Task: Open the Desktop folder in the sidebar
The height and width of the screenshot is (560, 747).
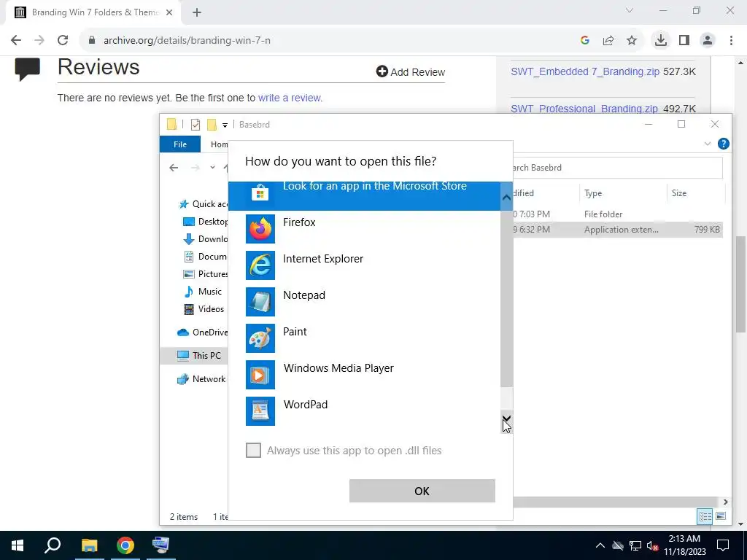Action: pyautogui.click(x=206, y=222)
